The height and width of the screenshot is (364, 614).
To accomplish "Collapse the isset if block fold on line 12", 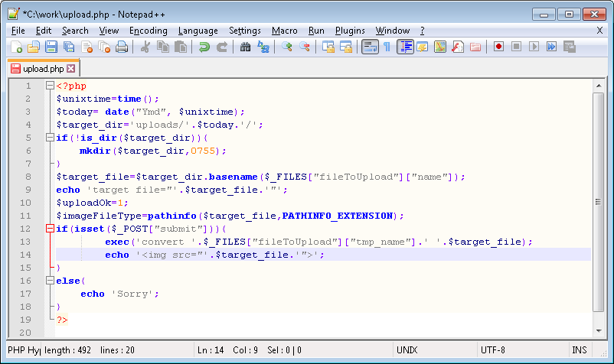I will pyautogui.click(x=50, y=229).
